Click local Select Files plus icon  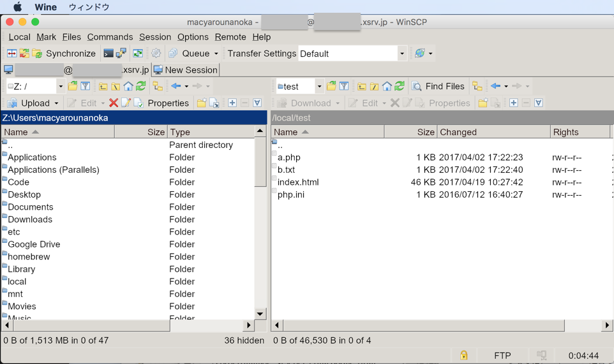click(x=232, y=103)
